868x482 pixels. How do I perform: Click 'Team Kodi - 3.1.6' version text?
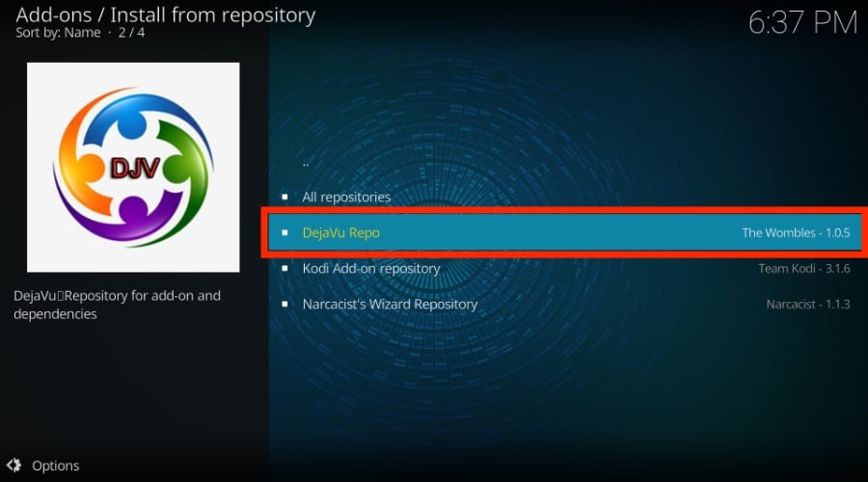tap(803, 268)
